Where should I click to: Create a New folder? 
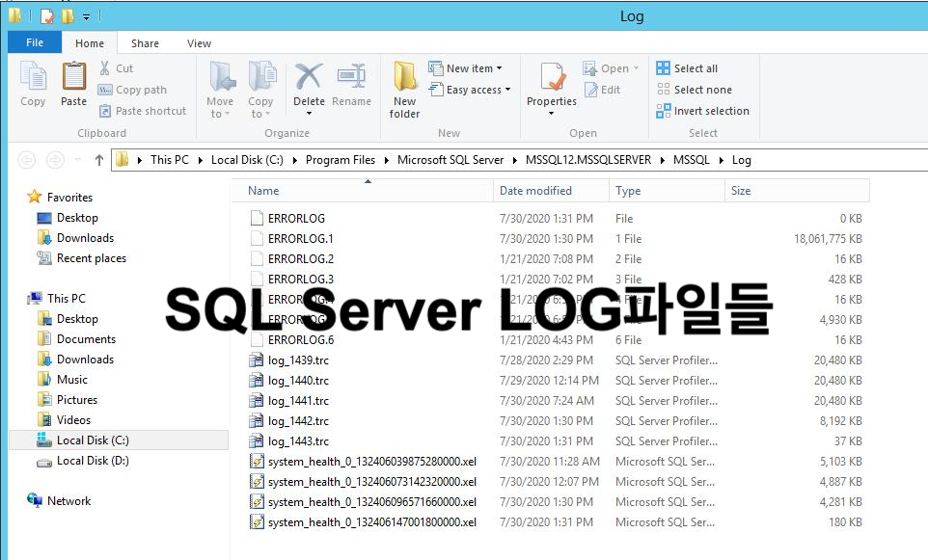pos(405,90)
